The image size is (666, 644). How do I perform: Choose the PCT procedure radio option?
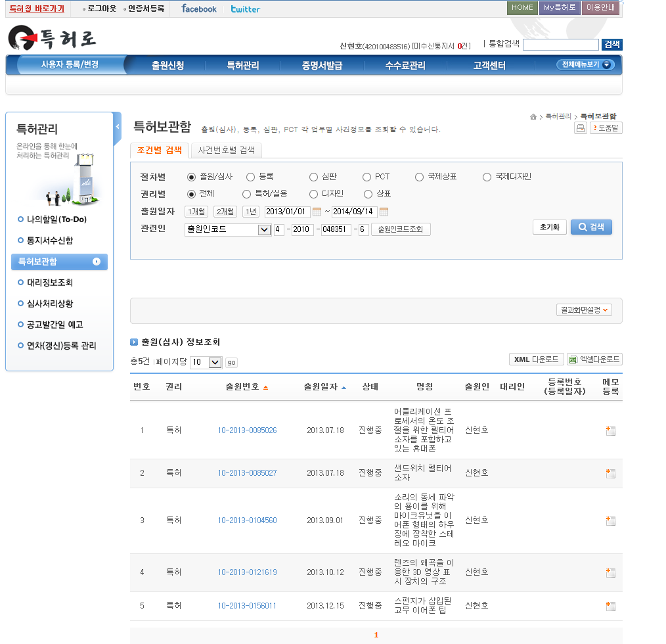(x=366, y=177)
